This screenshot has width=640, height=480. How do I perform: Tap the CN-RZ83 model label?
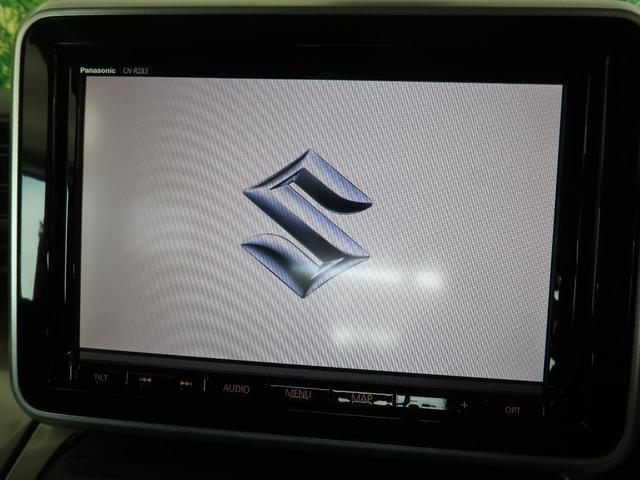click(136, 71)
